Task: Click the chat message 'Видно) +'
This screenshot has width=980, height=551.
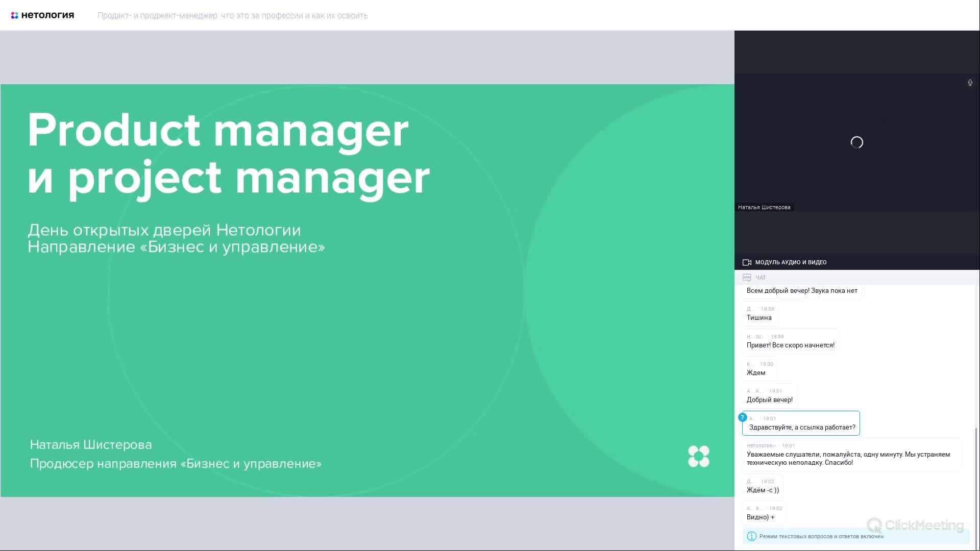Action: coord(764,513)
